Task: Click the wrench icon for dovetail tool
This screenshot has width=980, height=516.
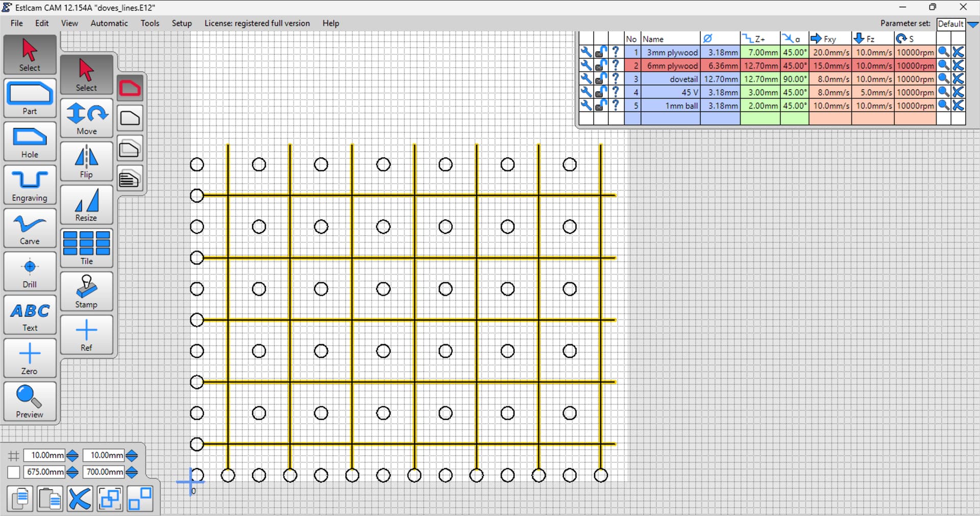Action: pyautogui.click(x=586, y=79)
